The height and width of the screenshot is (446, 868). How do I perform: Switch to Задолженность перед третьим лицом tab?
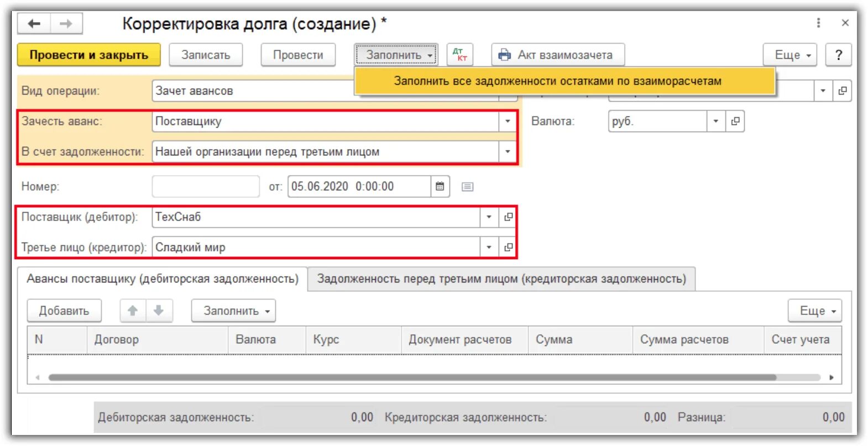pyautogui.click(x=501, y=279)
